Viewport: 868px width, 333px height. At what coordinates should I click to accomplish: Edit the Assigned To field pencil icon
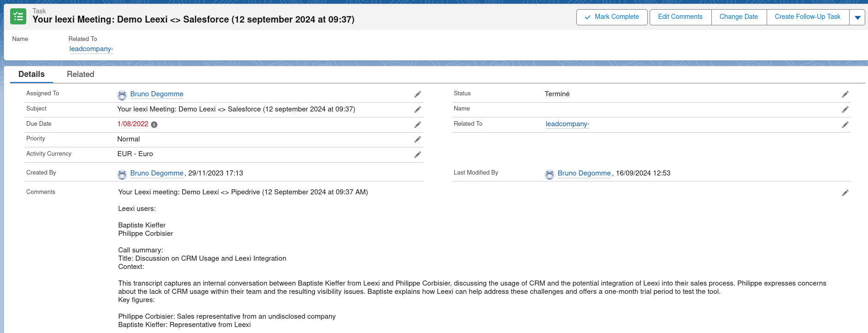coord(417,94)
